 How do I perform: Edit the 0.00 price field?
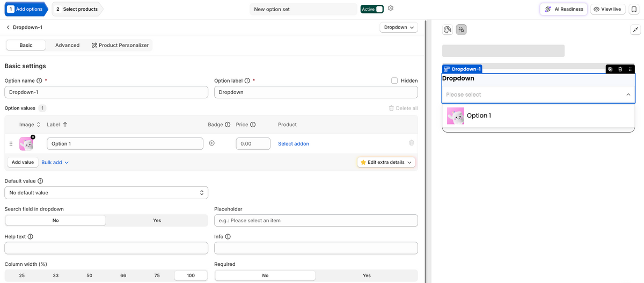coord(253,143)
